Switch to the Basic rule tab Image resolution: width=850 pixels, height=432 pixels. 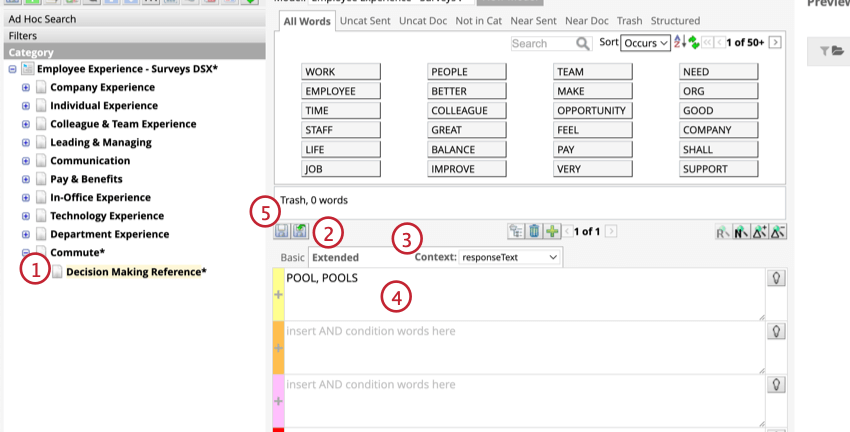coord(292,257)
